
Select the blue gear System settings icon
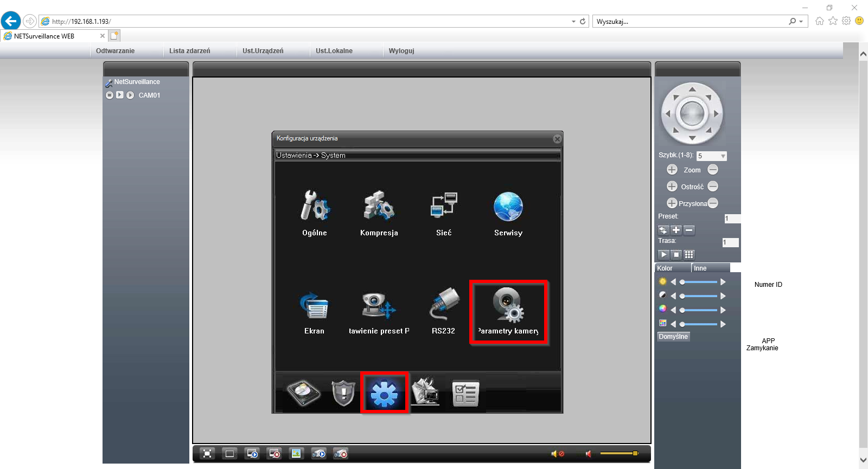[384, 394]
